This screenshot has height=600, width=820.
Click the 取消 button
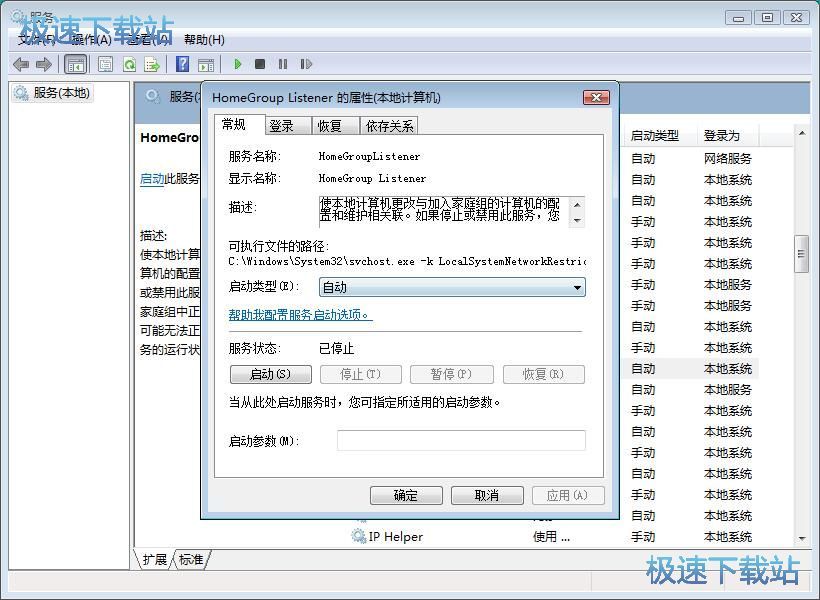(487, 495)
